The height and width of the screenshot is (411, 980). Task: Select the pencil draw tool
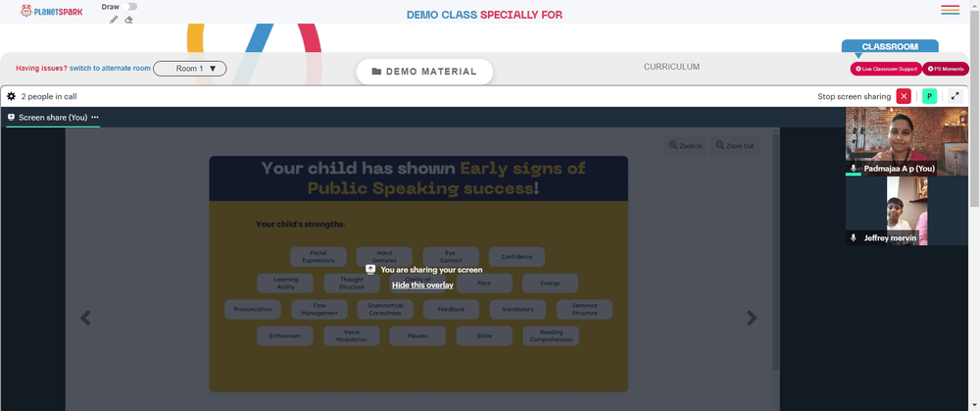114,20
